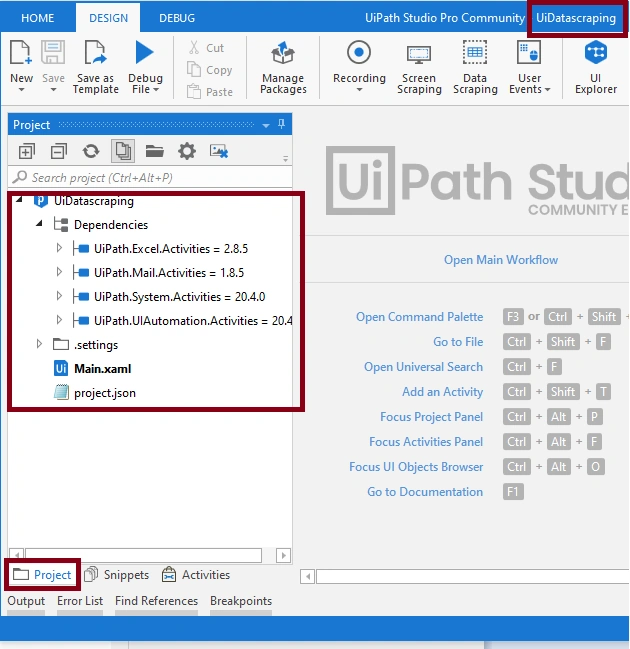Open the Error List tab

pyautogui.click(x=80, y=601)
